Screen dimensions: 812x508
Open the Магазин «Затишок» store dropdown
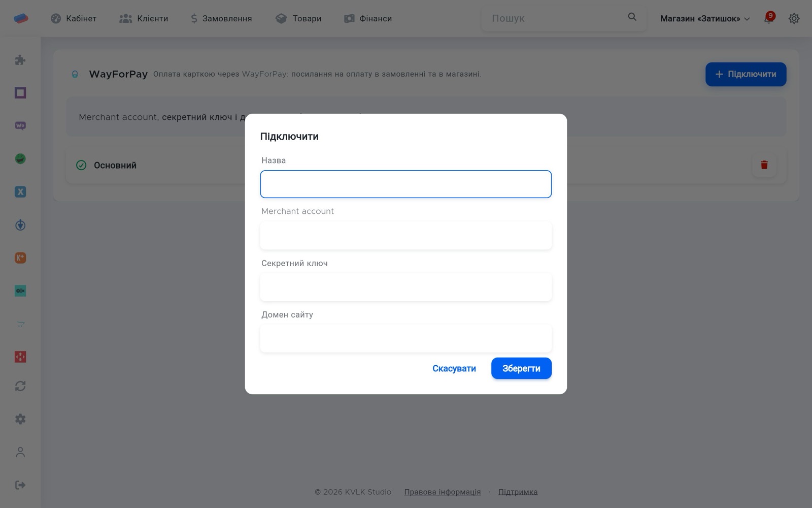tap(705, 19)
